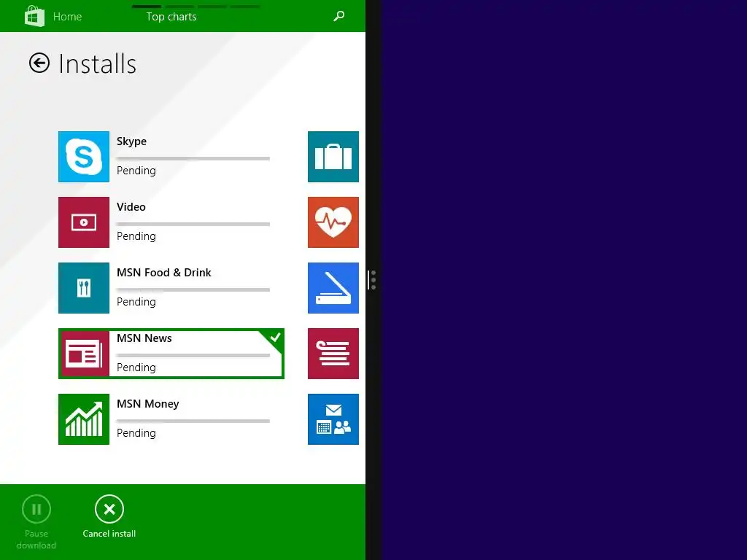The height and width of the screenshot is (560, 747).
Task: Click the Pending status under Skype
Action: 136,171
